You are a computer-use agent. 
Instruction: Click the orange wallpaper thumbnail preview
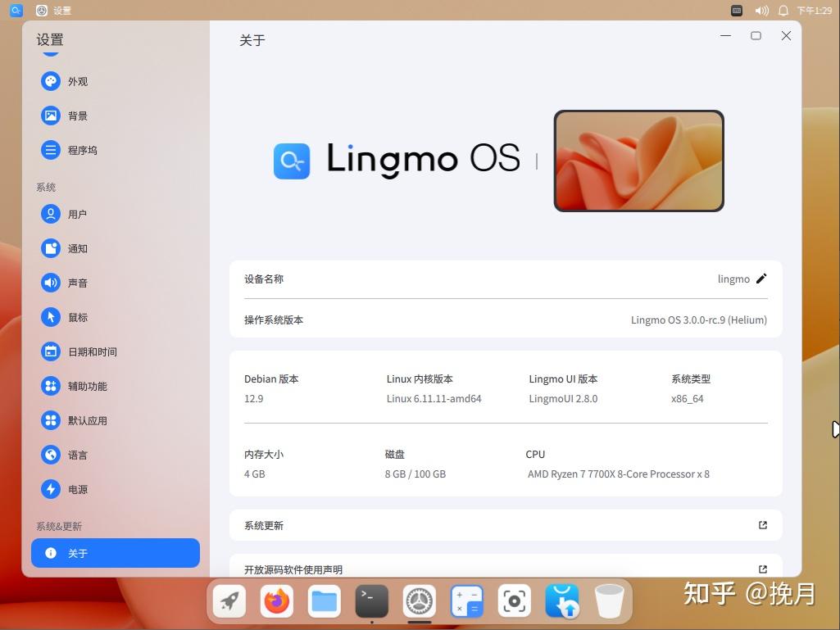638,161
